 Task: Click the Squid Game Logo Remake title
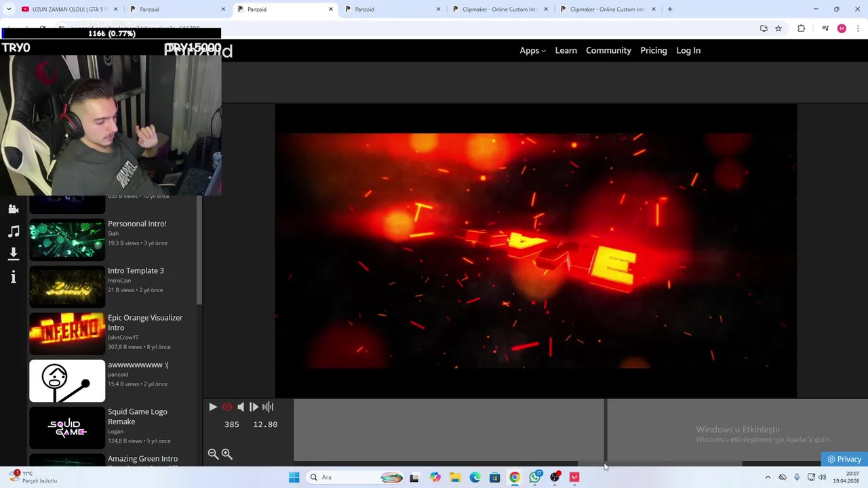coord(138,416)
